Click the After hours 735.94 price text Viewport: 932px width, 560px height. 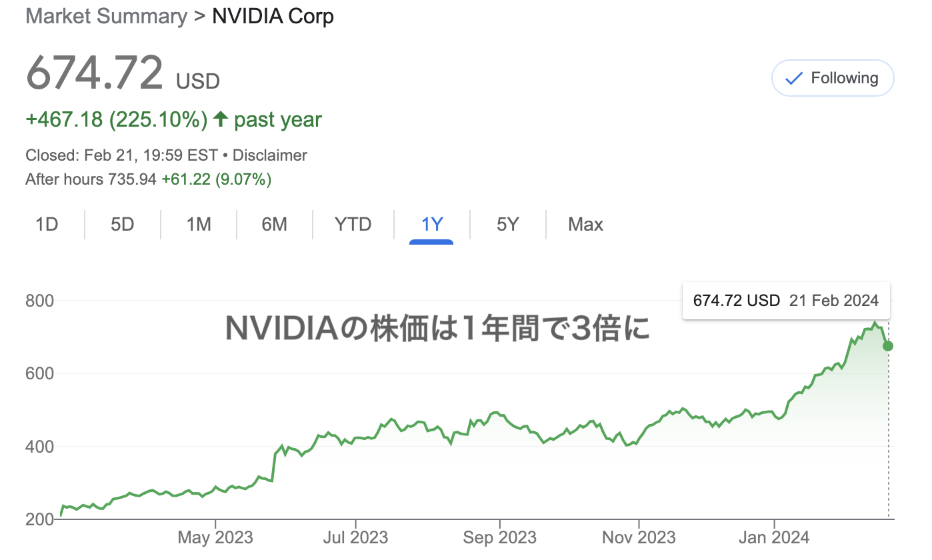coord(91,179)
